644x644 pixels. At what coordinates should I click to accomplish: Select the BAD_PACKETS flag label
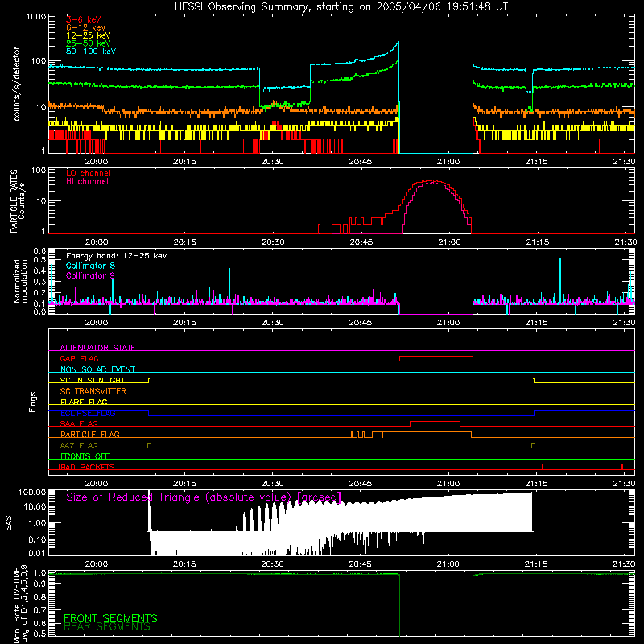click(x=86, y=467)
